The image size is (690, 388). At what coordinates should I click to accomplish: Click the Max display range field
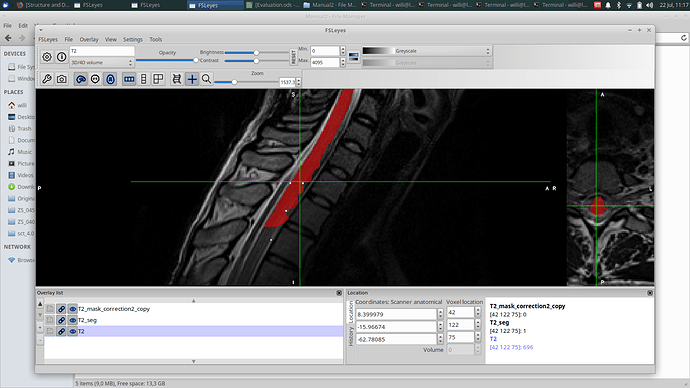point(325,62)
